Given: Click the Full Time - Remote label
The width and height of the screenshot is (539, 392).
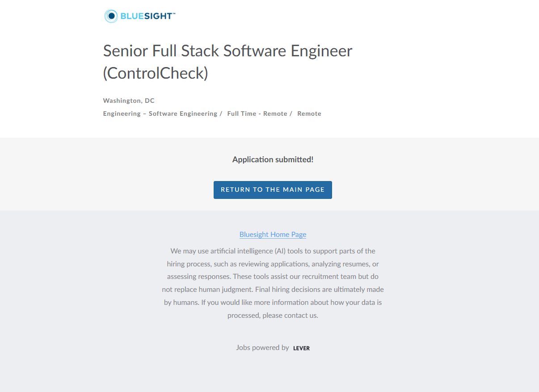Looking at the screenshot, I should (257, 114).
